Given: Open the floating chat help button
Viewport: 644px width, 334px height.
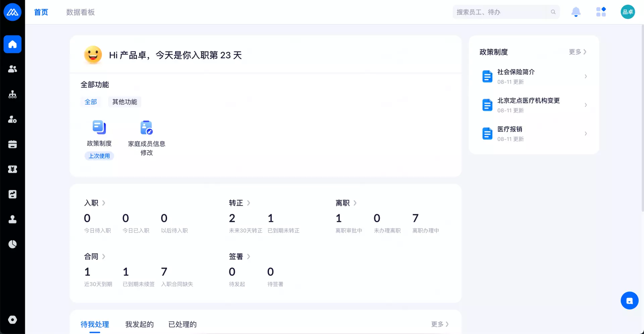Looking at the screenshot, I should pos(630,300).
